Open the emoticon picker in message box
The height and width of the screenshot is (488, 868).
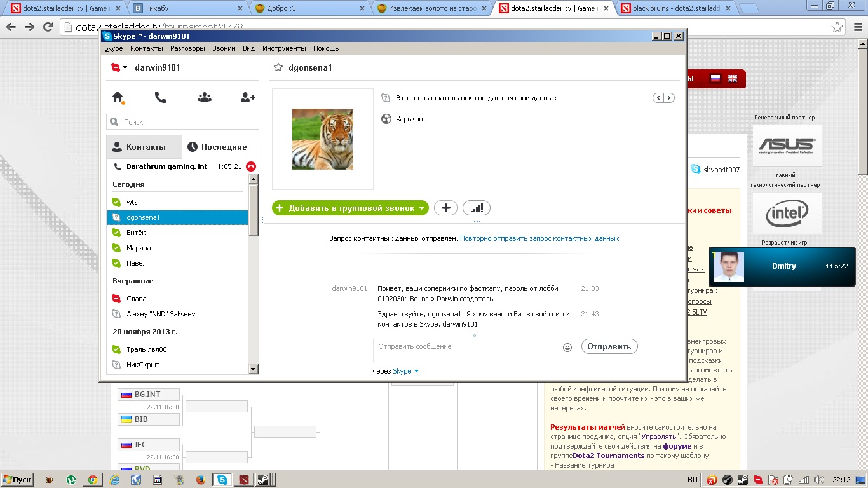click(x=567, y=348)
